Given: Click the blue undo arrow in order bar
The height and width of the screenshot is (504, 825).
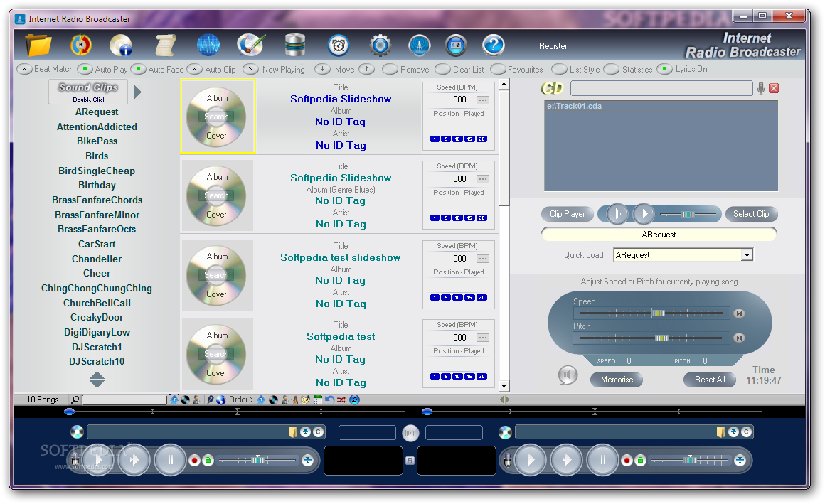Looking at the screenshot, I should [x=329, y=400].
